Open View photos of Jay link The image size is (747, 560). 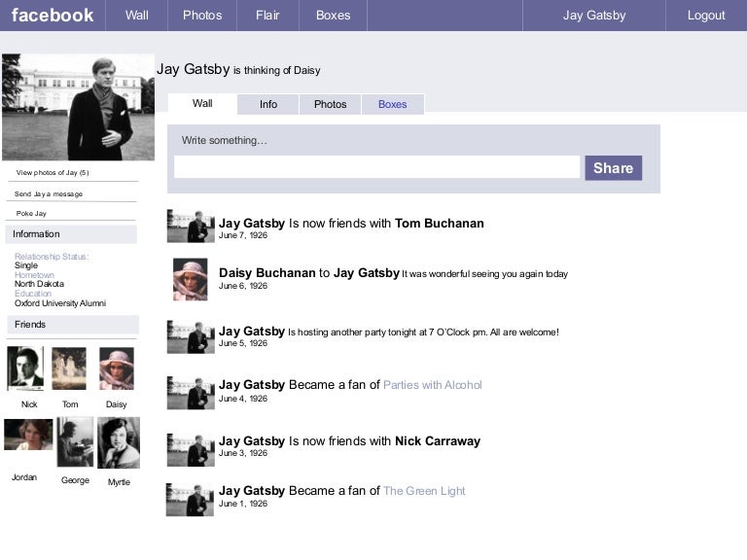(x=53, y=173)
